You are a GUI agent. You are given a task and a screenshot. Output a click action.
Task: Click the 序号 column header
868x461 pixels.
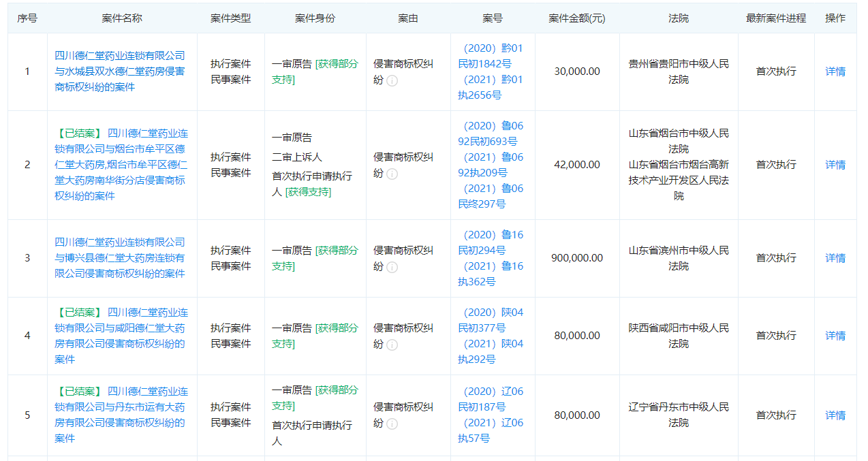click(x=27, y=18)
